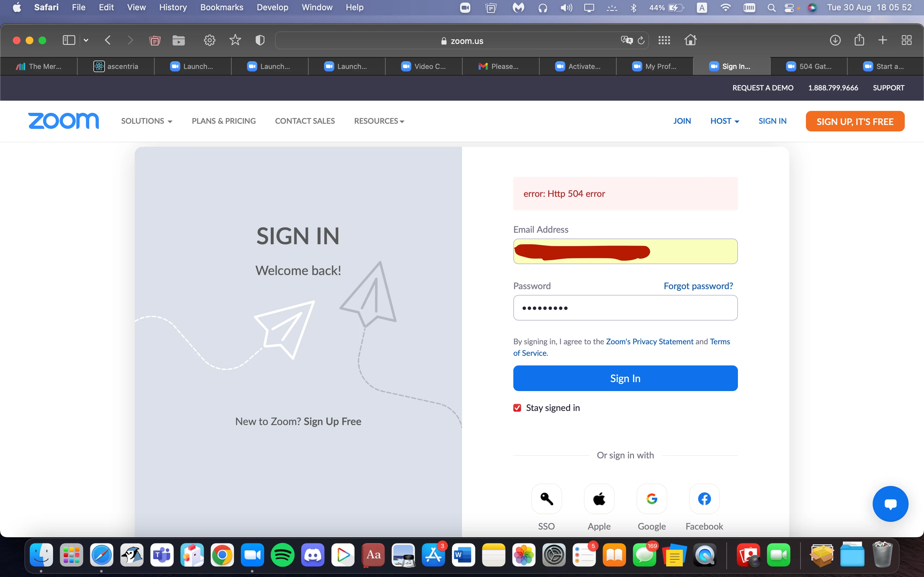
Task: Open the Bookmarks menu in the menu bar
Action: pyautogui.click(x=221, y=7)
